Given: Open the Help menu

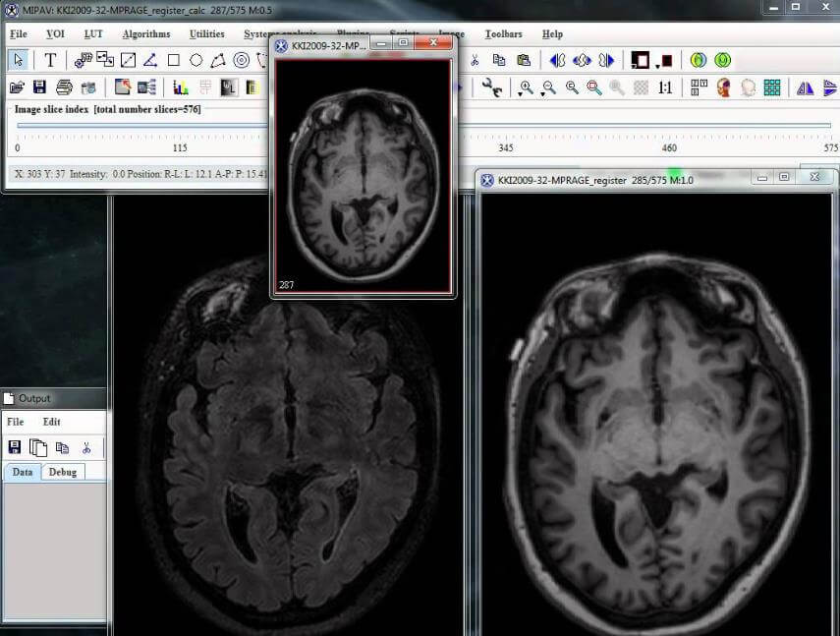Looking at the screenshot, I should click(x=552, y=34).
